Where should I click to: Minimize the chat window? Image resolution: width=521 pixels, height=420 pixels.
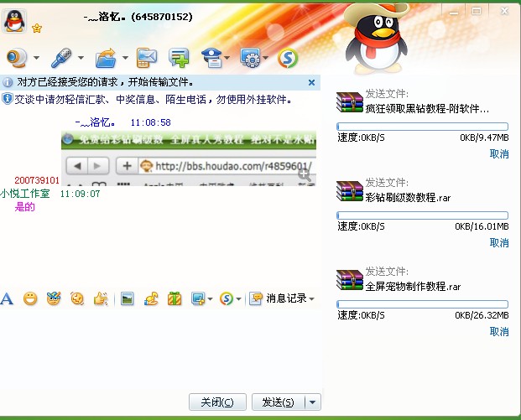[x=454, y=13]
